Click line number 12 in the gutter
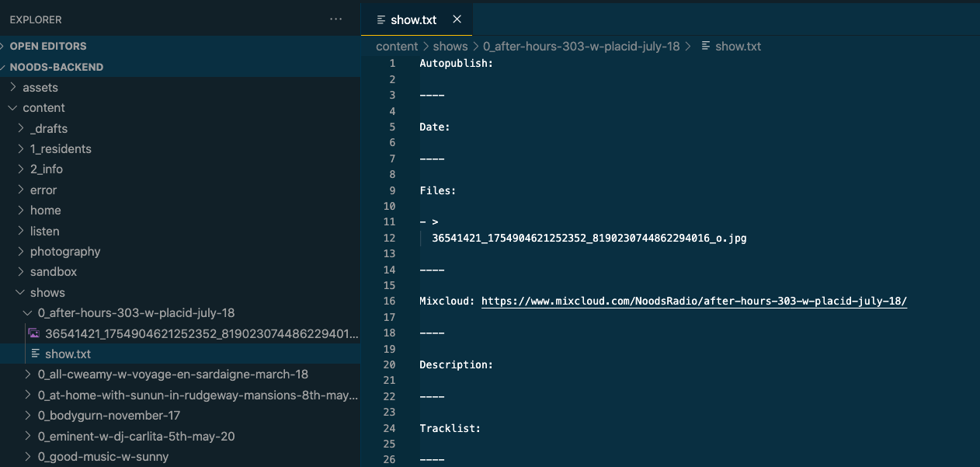 point(389,238)
